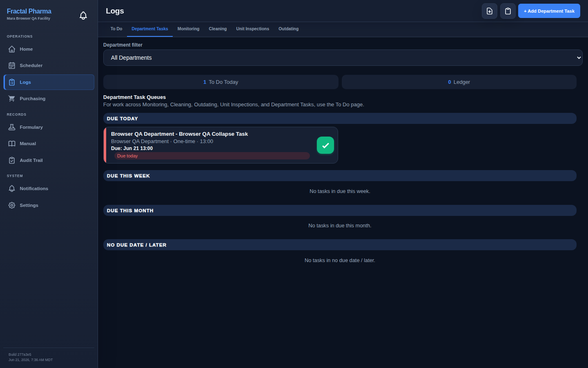Click the 'Due: Jun 21 13:00' text
Image resolution: width=588 pixels, height=368 pixels.
132,148
